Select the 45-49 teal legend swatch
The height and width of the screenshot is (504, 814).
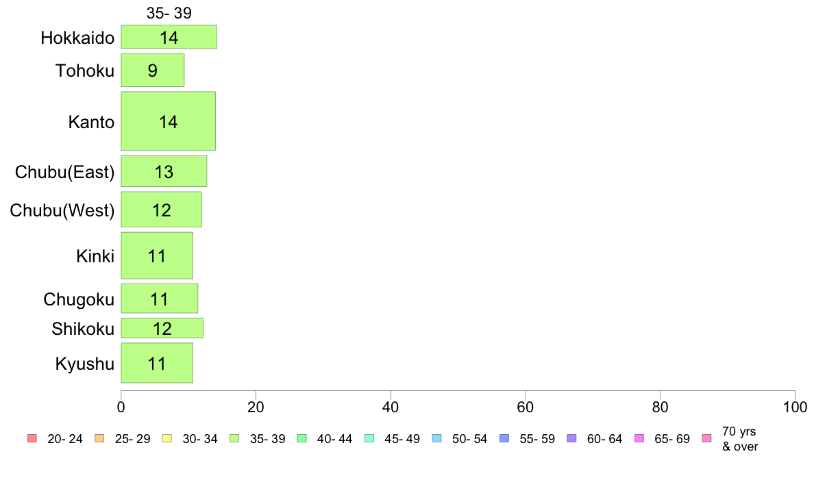click(x=369, y=438)
